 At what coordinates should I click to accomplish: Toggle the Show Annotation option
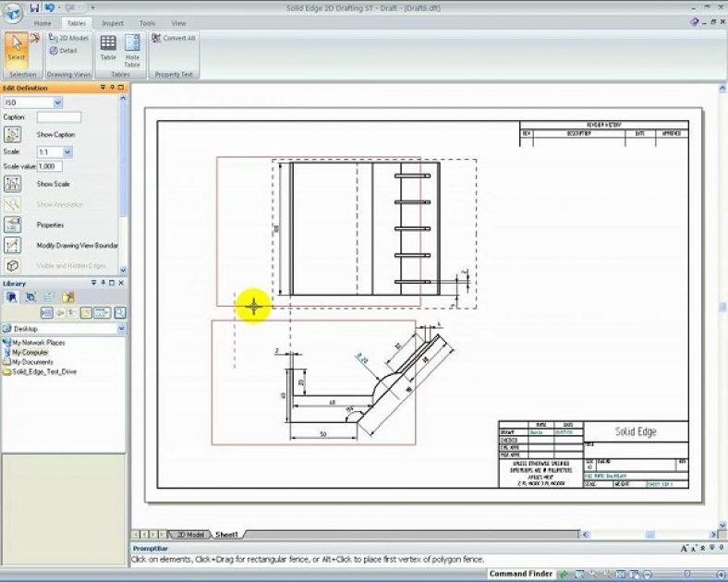[13, 204]
